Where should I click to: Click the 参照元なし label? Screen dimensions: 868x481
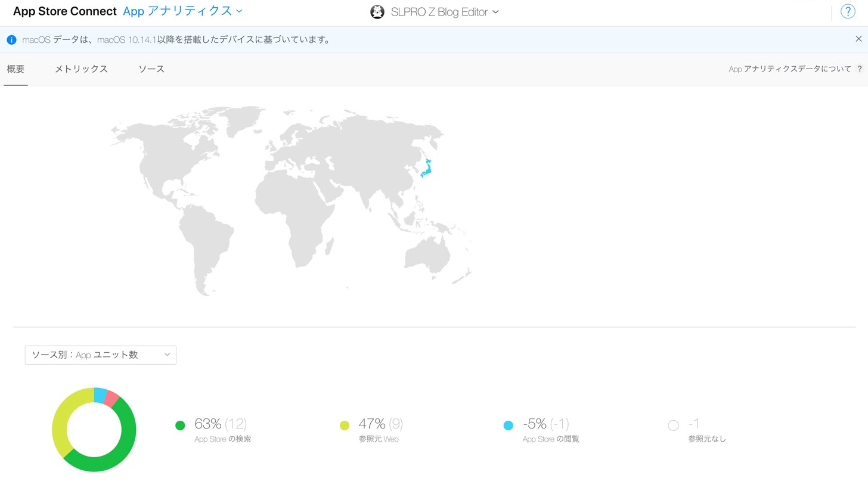(x=707, y=439)
